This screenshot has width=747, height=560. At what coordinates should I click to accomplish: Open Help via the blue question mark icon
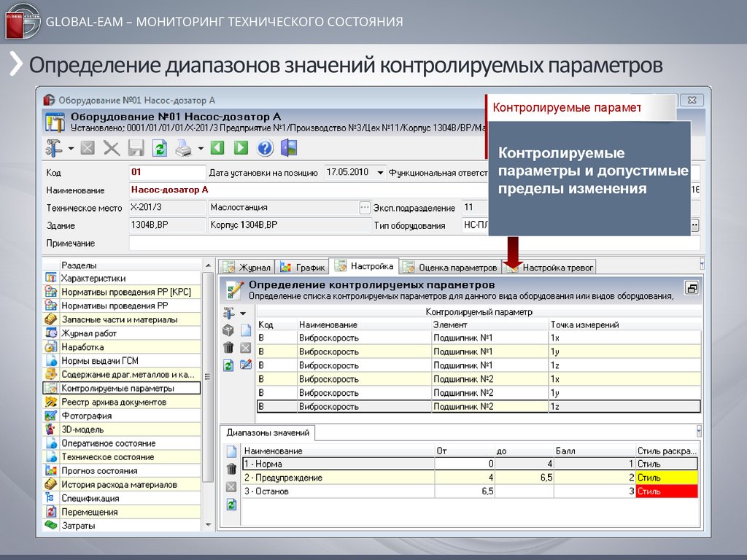tap(265, 149)
